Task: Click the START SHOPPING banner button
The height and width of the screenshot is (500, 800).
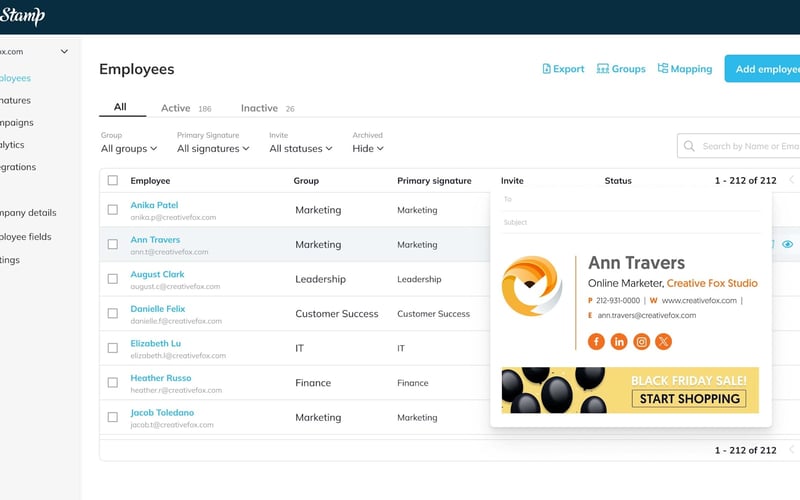Action: click(689, 398)
